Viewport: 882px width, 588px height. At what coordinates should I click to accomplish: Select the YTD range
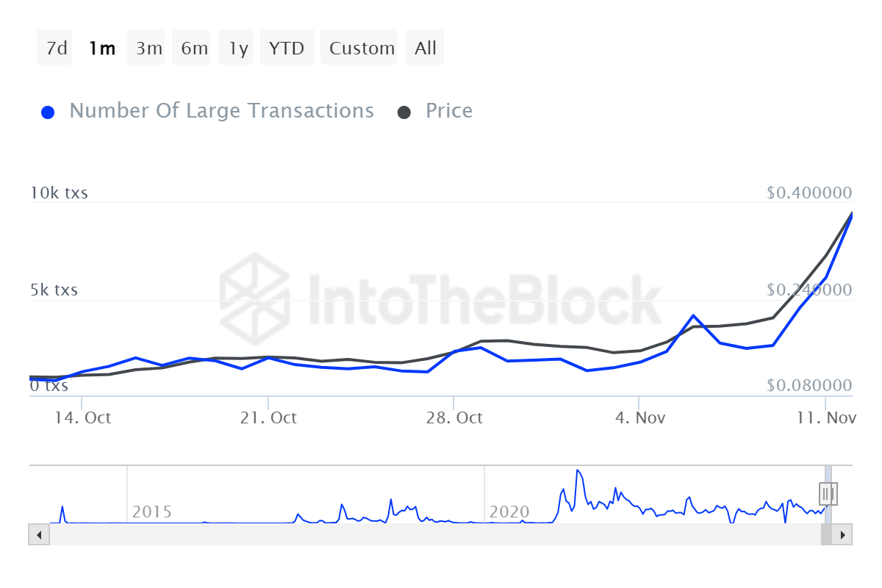tap(287, 49)
